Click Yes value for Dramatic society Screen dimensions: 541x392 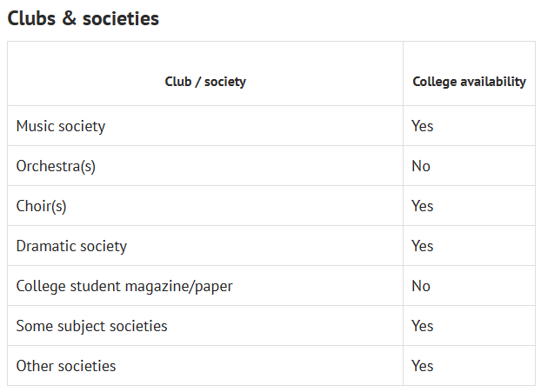point(423,246)
